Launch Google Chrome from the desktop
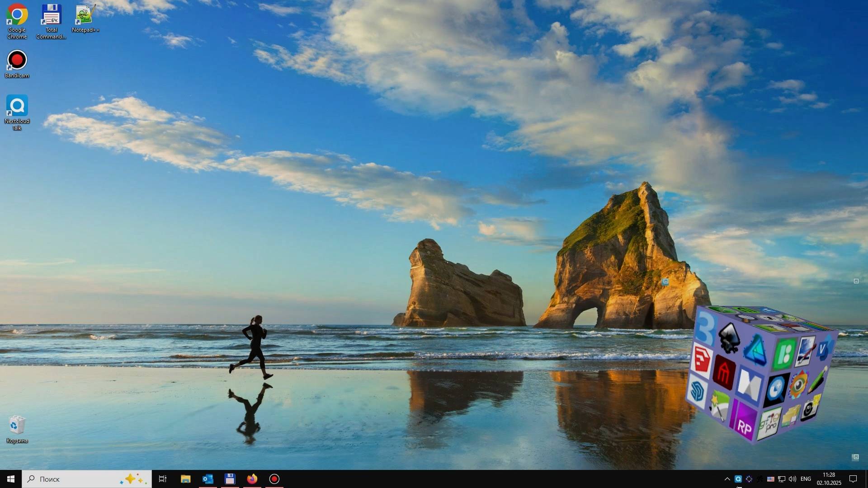Viewport: 868px width, 488px height. (17, 14)
